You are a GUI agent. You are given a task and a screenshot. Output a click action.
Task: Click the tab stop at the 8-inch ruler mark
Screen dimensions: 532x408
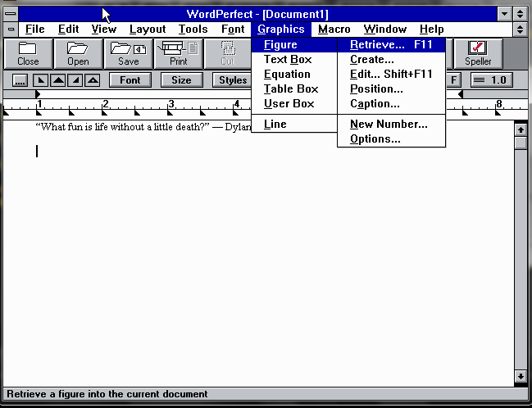[498, 112]
